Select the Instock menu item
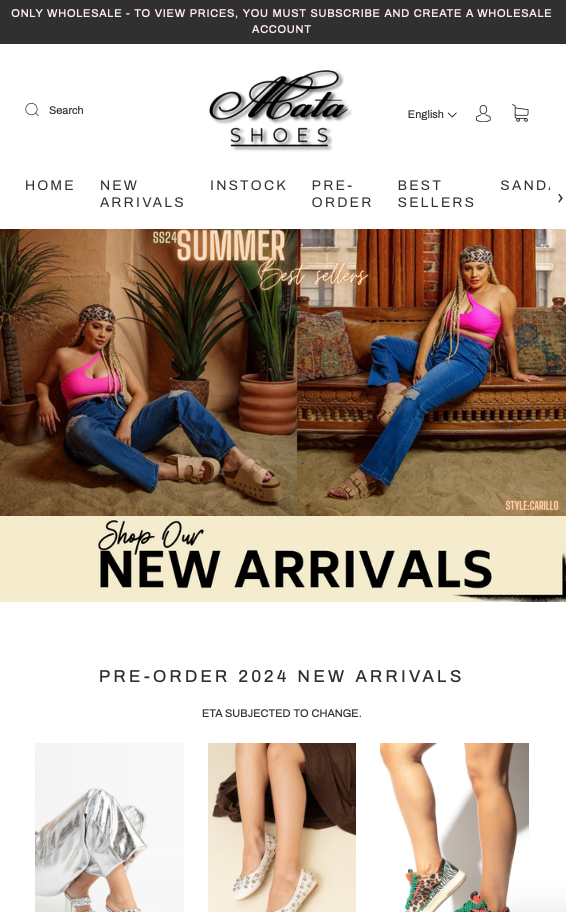Viewport: 566px width, 912px height. pos(248,185)
